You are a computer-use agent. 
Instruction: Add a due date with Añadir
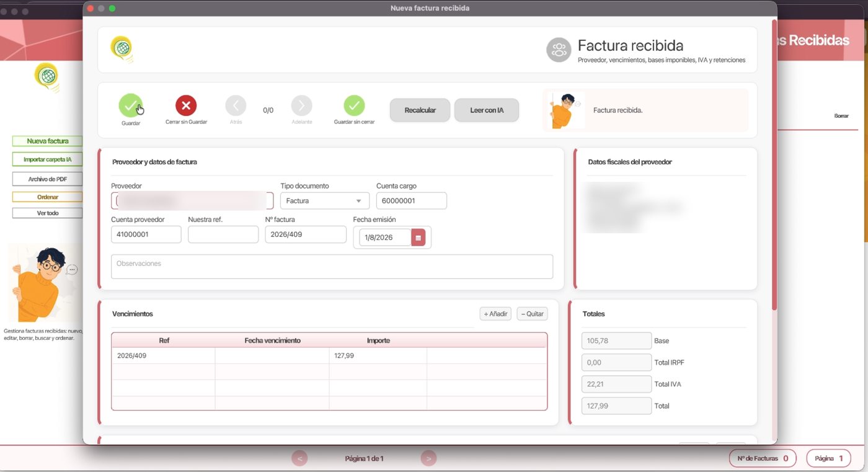pyautogui.click(x=495, y=314)
